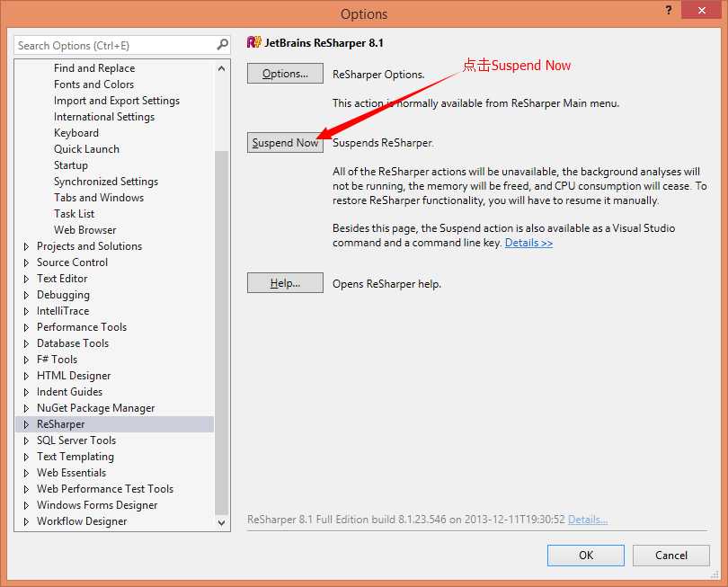Viewport: 728px width, 587px height.
Task: Expand Web Performance Test Tools node
Action: [x=26, y=489]
